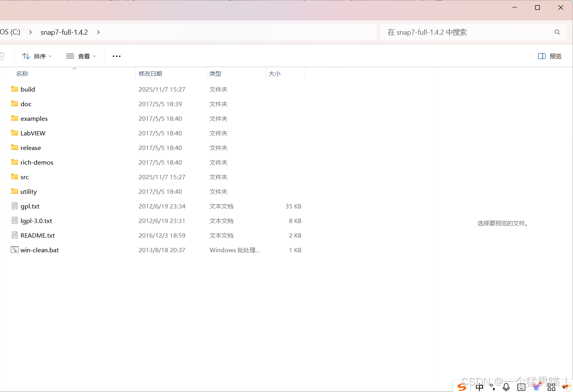Select the microphone voice input icon

[x=506, y=387]
